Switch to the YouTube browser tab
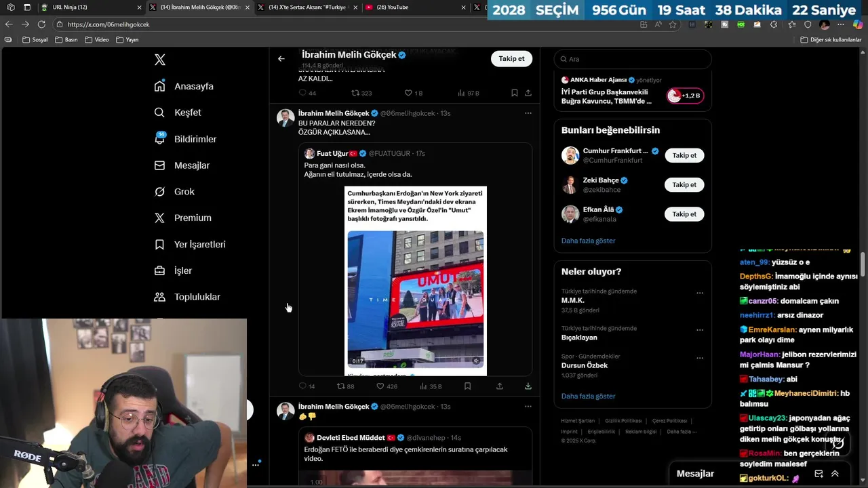This screenshot has width=868, height=488. click(415, 7)
